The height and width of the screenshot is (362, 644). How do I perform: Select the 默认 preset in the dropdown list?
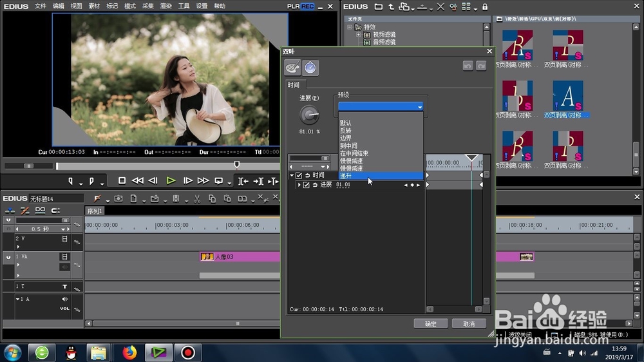[x=345, y=123]
